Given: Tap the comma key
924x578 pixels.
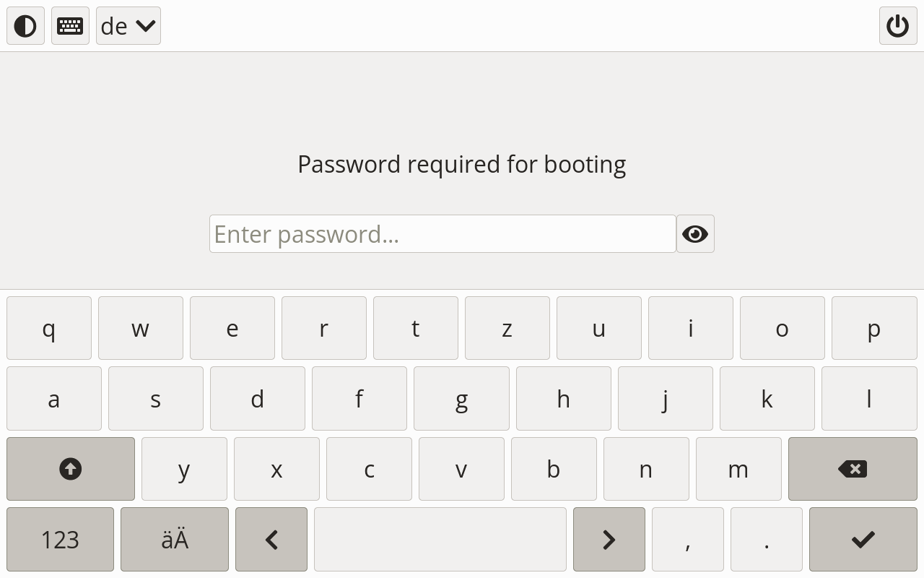Looking at the screenshot, I should [688, 539].
